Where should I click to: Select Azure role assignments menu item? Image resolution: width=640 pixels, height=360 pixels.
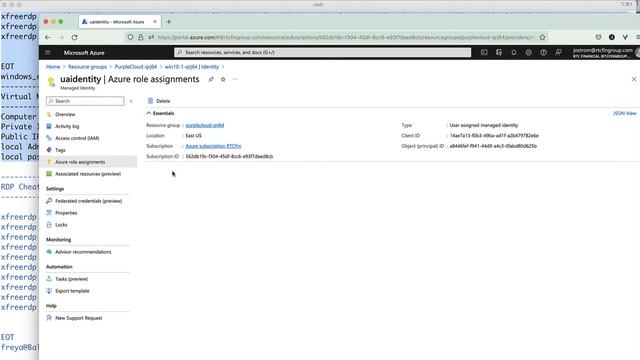click(80, 162)
